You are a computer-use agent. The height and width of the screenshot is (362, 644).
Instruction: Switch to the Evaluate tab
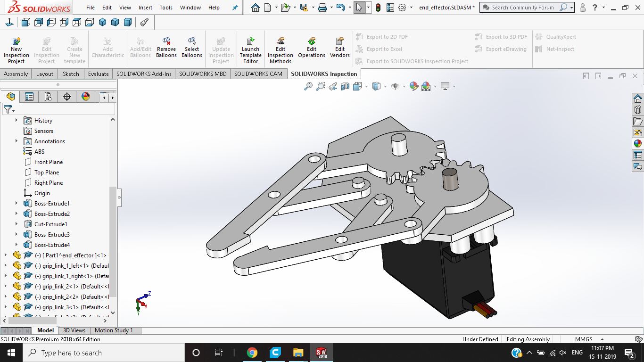(x=99, y=74)
